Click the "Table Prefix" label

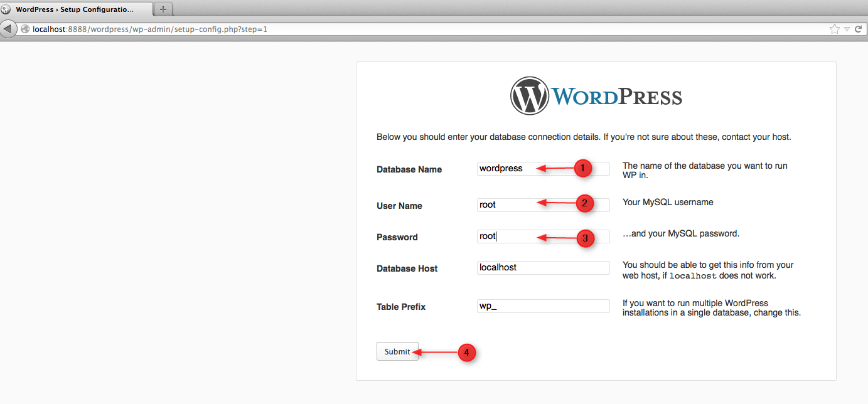(401, 307)
